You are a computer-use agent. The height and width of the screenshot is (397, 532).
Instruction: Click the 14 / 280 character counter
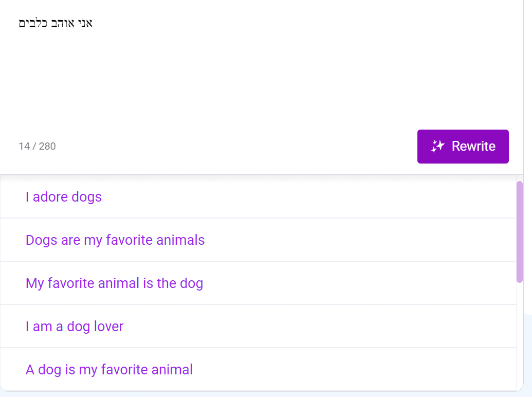(38, 146)
